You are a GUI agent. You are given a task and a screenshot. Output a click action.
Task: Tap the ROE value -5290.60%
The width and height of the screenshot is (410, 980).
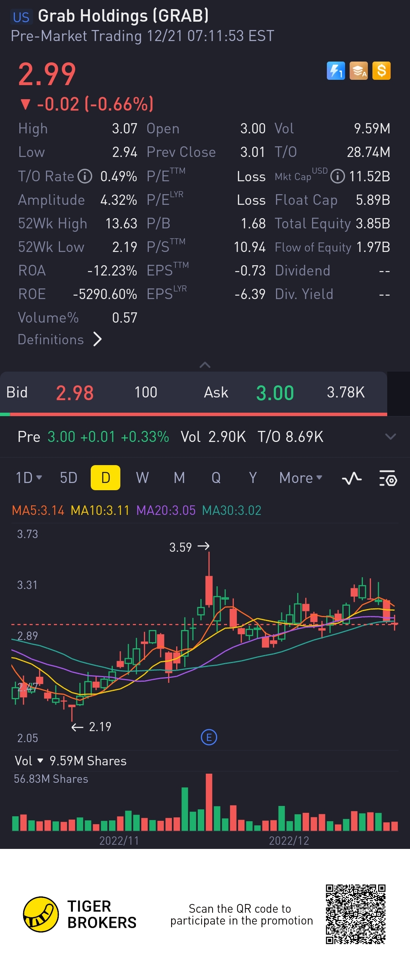point(105,294)
